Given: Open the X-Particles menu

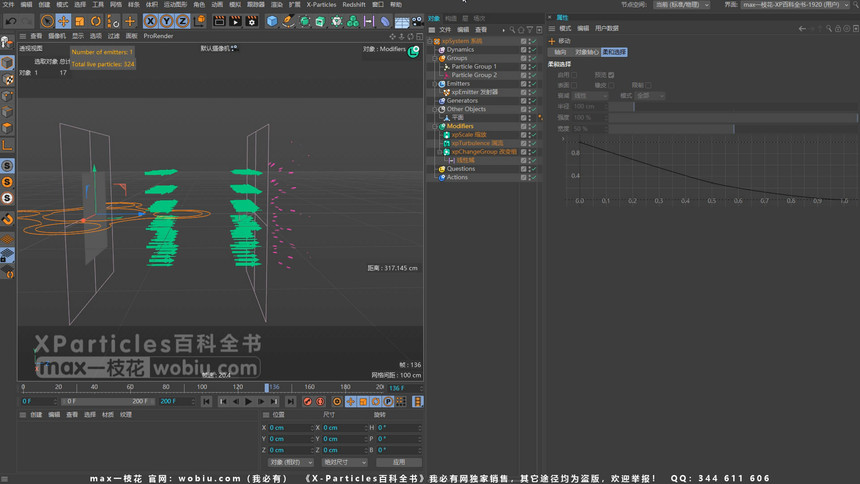Looking at the screenshot, I should (321, 4).
